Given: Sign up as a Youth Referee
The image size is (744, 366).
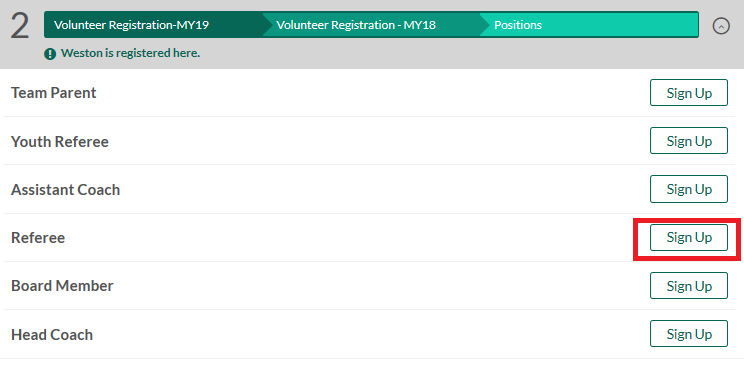Looking at the screenshot, I should [688, 141].
